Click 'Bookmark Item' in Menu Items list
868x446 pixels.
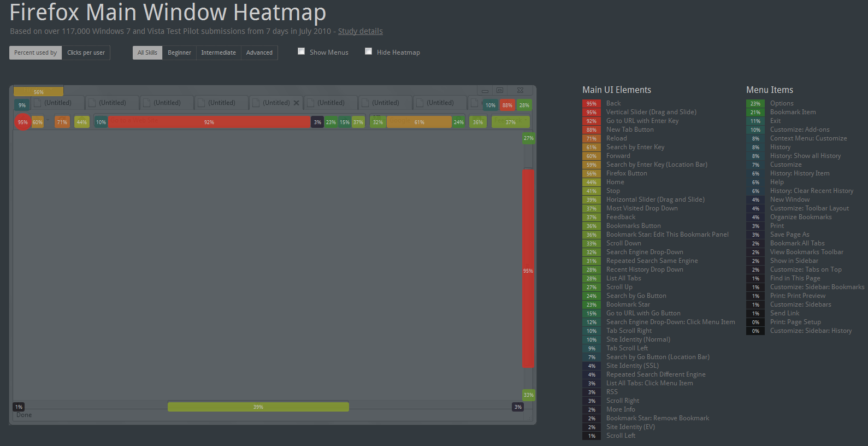793,112
